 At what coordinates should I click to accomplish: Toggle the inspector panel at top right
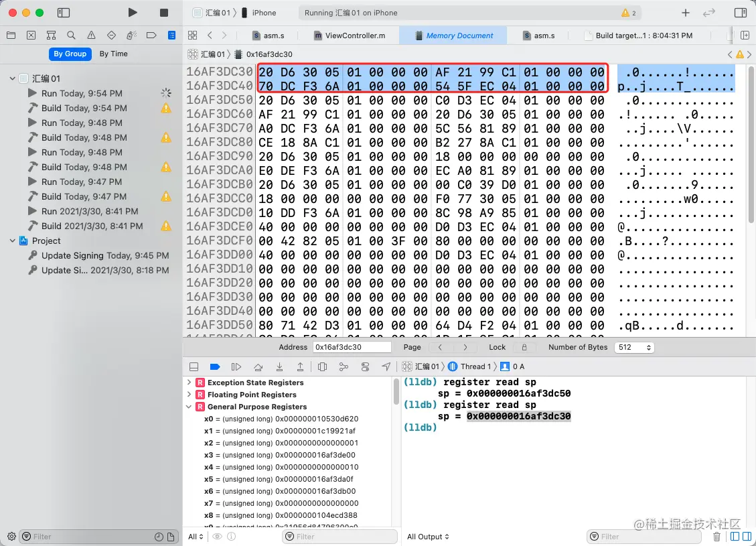pos(741,13)
